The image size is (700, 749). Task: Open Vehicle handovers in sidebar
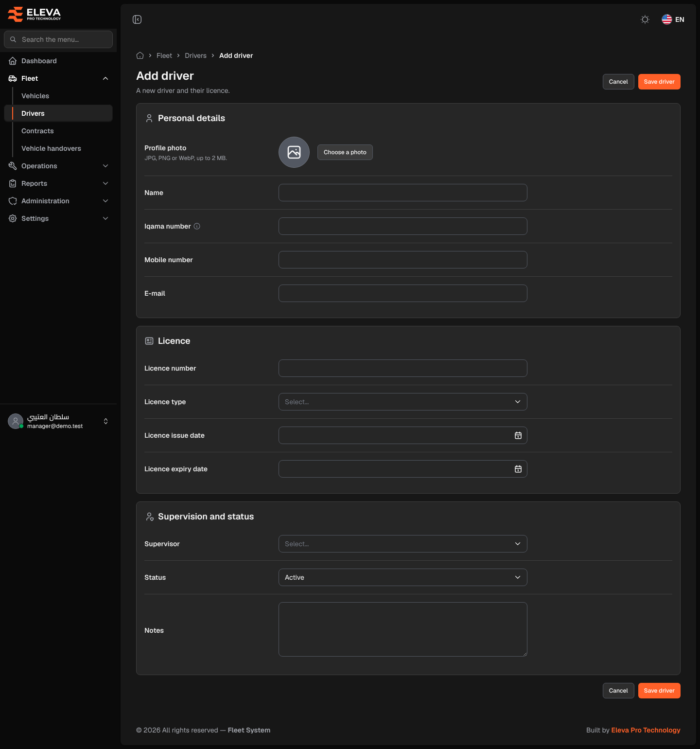[x=58, y=148]
